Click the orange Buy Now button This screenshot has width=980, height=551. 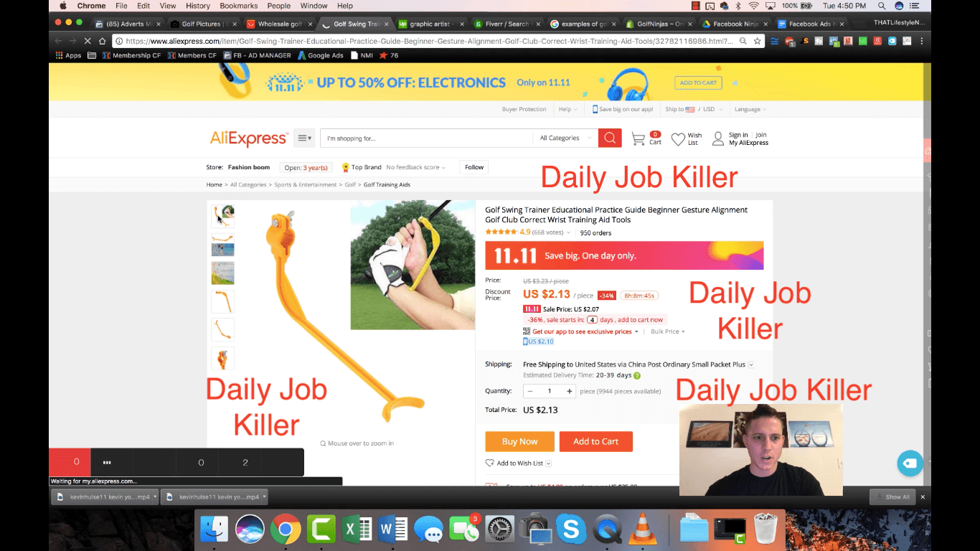click(x=519, y=441)
